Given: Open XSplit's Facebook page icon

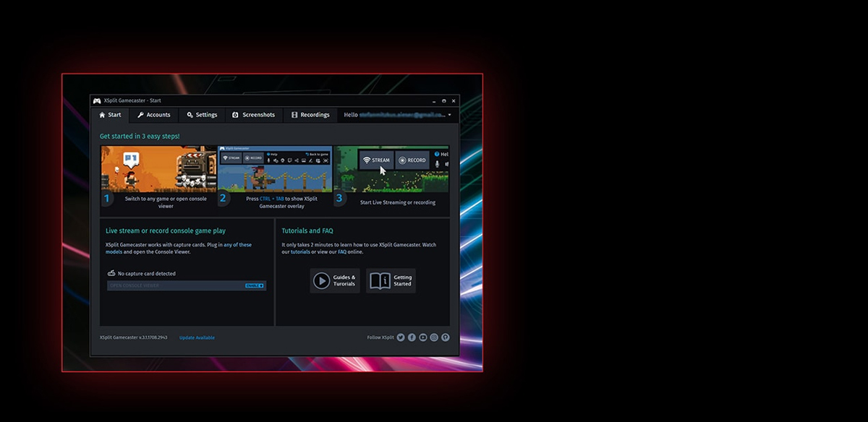Looking at the screenshot, I should click(412, 337).
